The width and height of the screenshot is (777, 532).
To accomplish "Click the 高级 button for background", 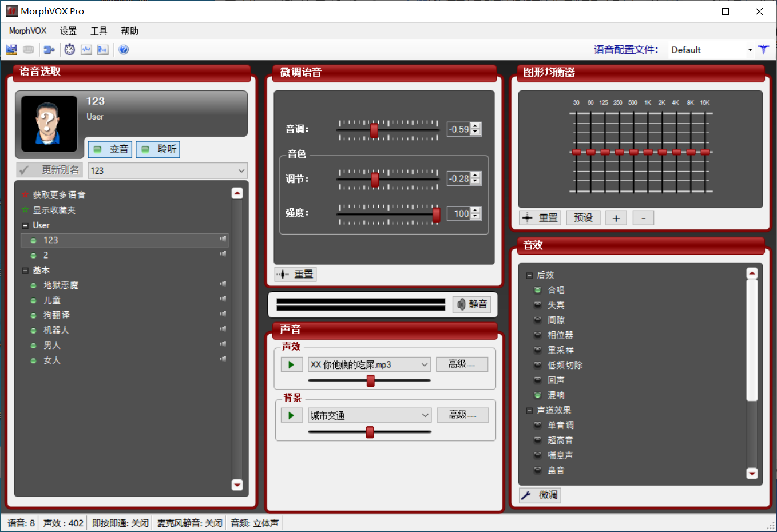I will [462, 415].
